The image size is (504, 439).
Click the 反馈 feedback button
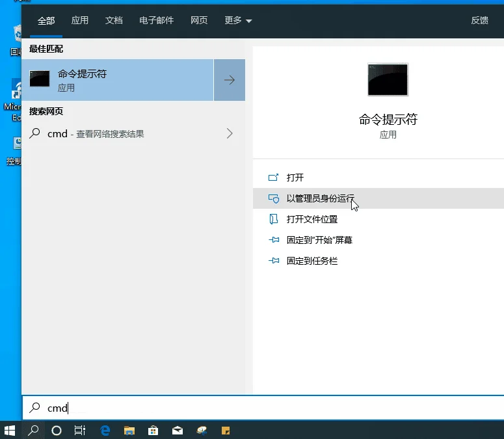pyautogui.click(x=479, y=21)
